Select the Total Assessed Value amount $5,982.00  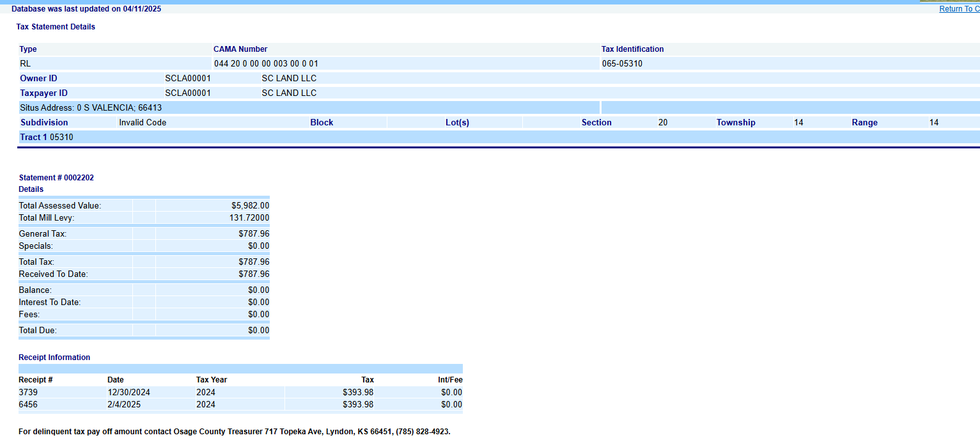click(x=250, y=206)
